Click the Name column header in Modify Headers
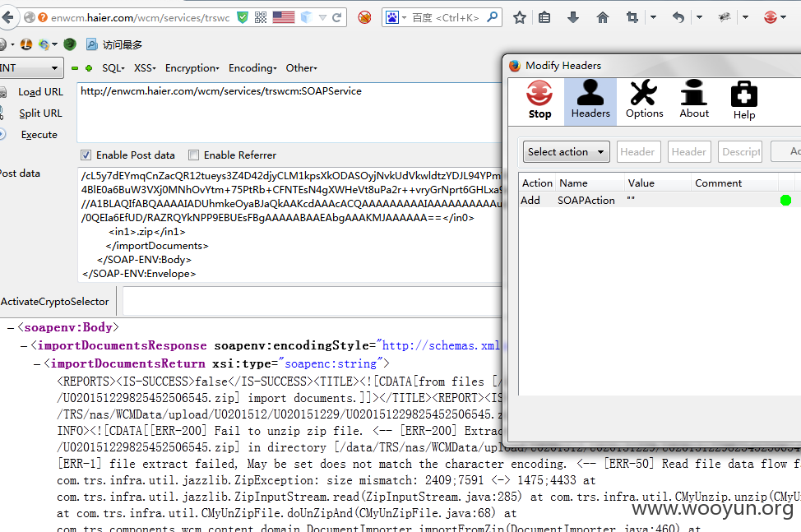This screenshot has height=532, width=801. [590, 183]
